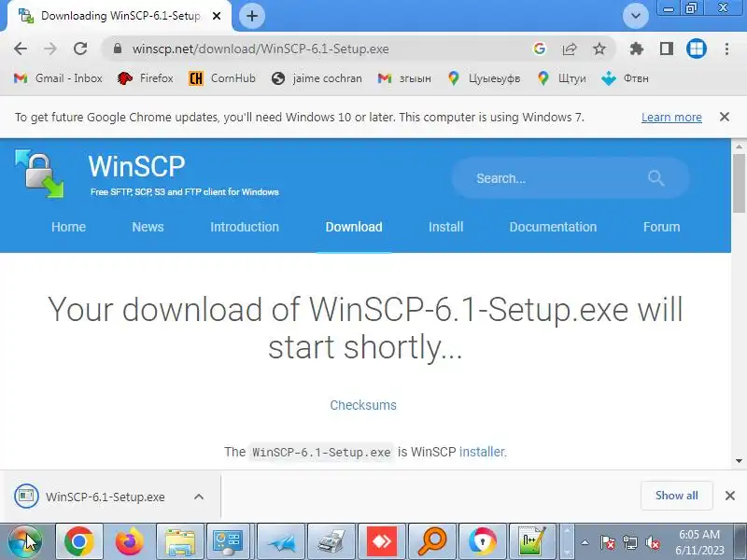Follow the installer link
Viewport: 747px width, 560px height.
pyautogui.click(x=482, y=452)
